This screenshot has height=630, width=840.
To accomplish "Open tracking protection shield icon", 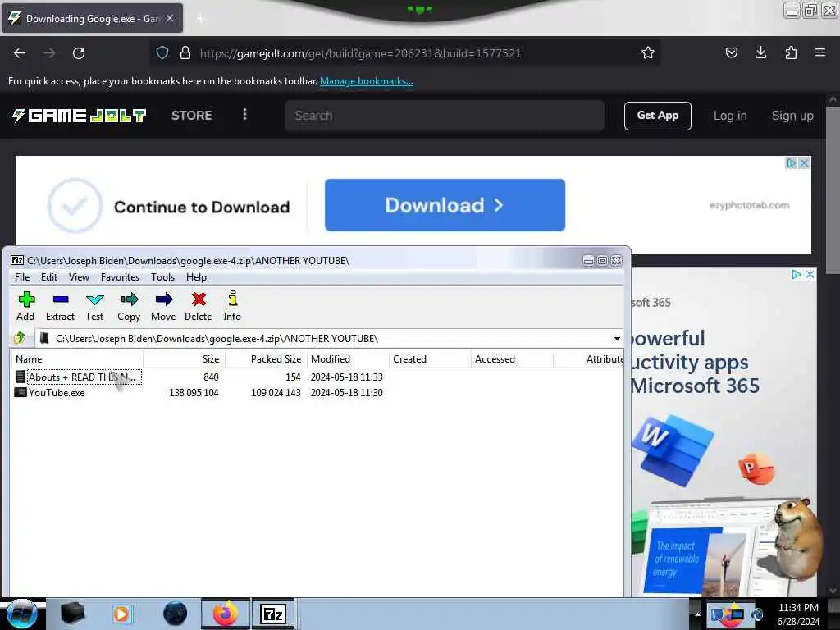I will pyautogui.click(x=162, y=52).
